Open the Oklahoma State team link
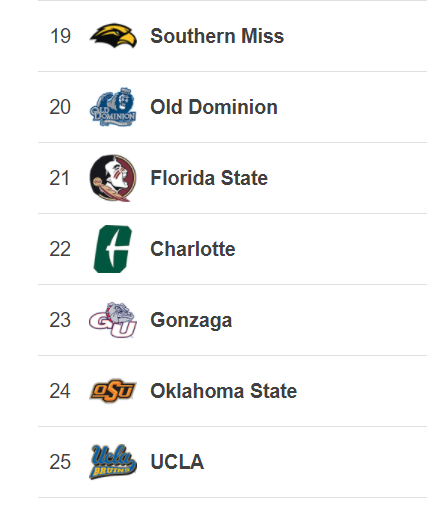427x507 pixels. 223,391
